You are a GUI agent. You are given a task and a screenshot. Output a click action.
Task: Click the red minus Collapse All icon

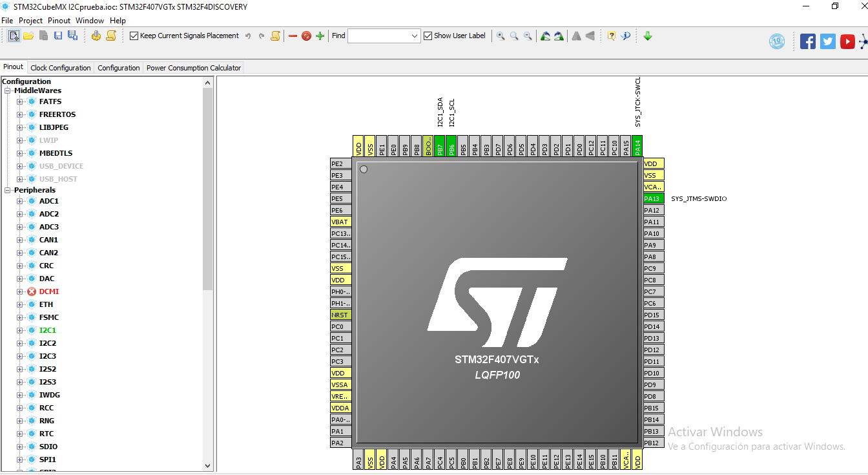pyautogui.click(x=293, y=36)
